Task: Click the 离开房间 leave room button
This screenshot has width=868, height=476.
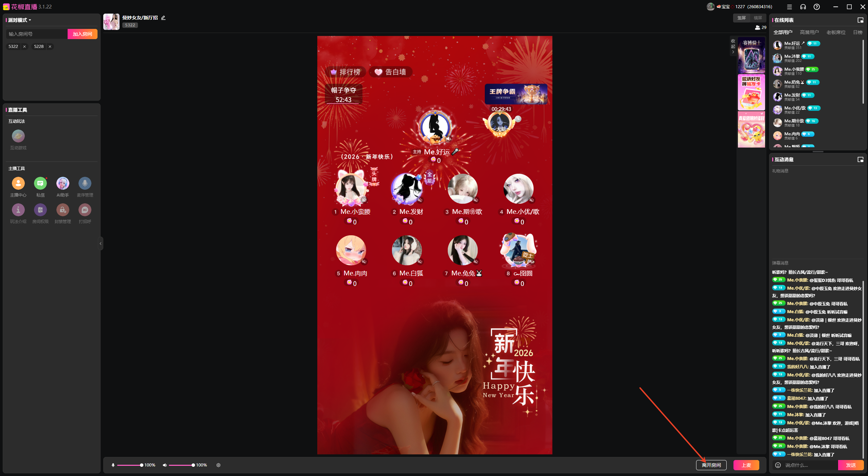Action: coord(711,465)
